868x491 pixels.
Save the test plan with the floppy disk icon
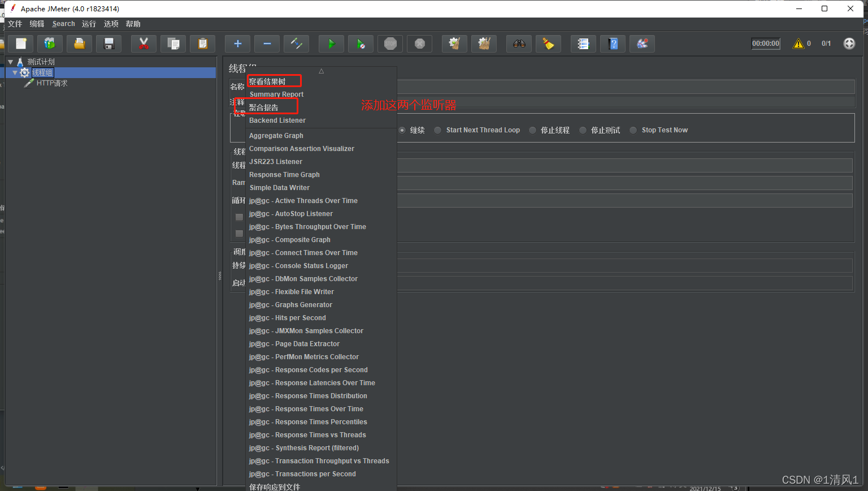tap(109, 44)
